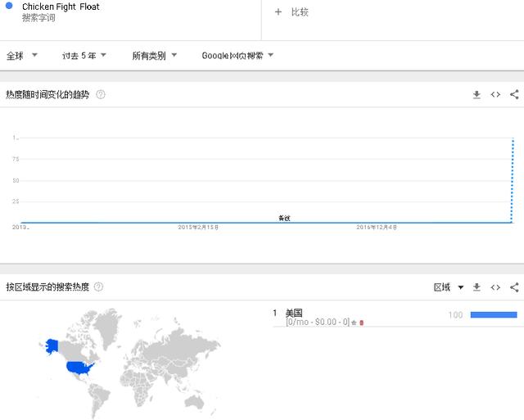Click the 备注 note marker on the chart

284,218
